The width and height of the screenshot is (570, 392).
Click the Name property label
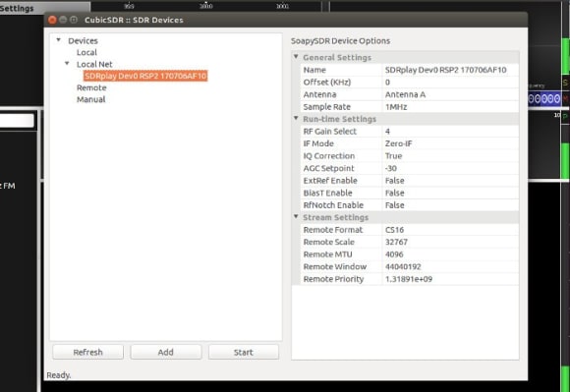point(314,70)
